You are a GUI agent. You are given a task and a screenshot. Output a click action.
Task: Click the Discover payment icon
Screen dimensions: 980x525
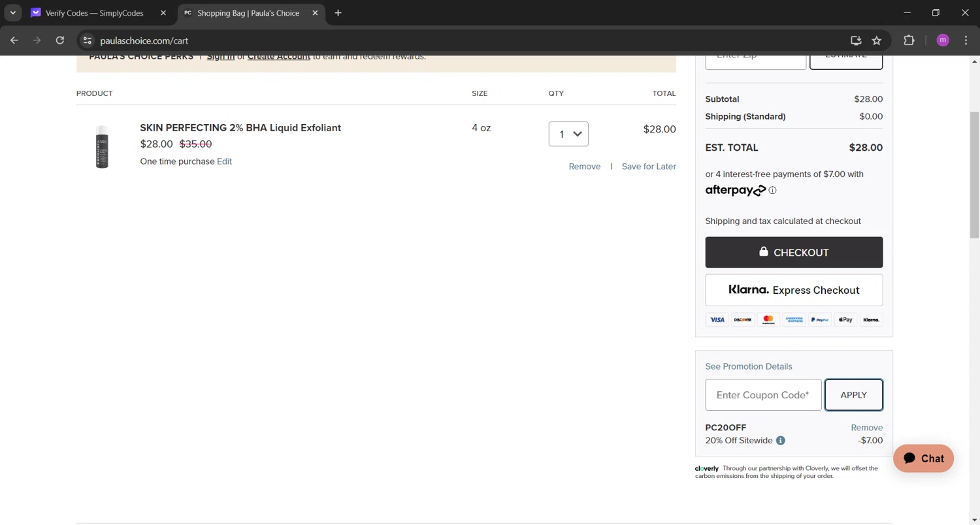[743, 320]
